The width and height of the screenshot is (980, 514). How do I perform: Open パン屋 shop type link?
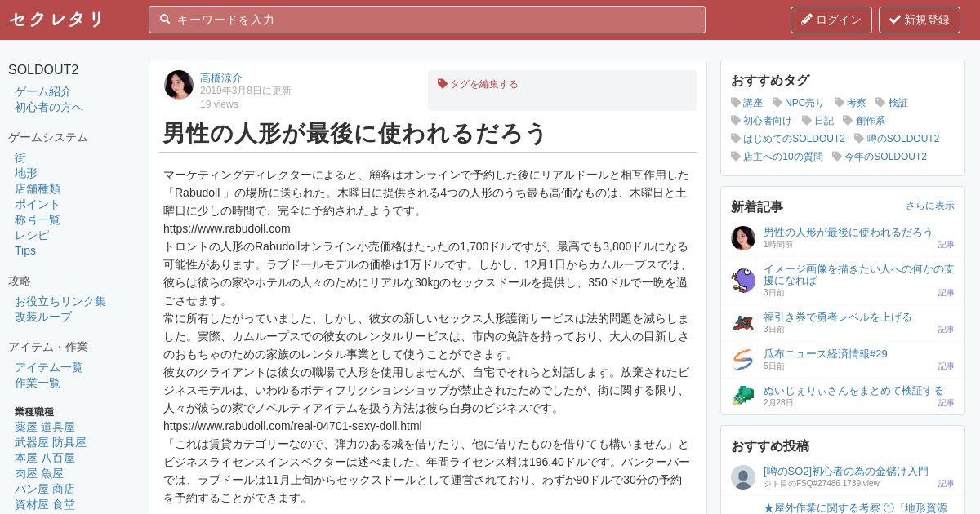click(x=32, y=489)
